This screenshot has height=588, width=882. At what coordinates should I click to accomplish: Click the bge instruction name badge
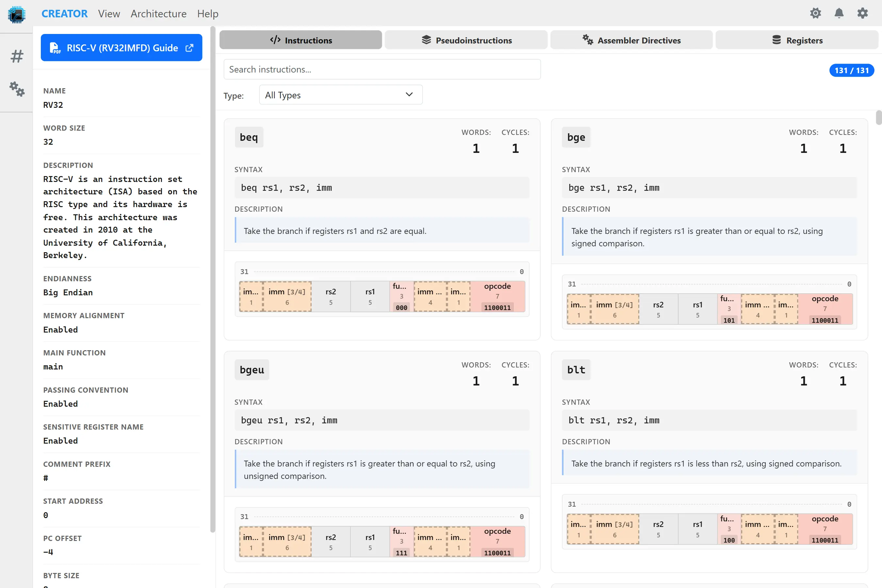(576, 137)
